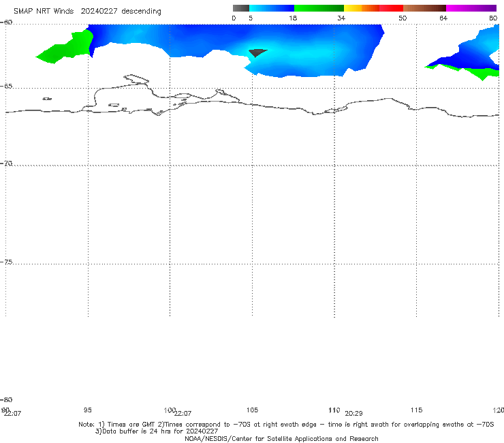
Task: Click the note 'Times are GMT'
Action: click(x=131, y=425)
